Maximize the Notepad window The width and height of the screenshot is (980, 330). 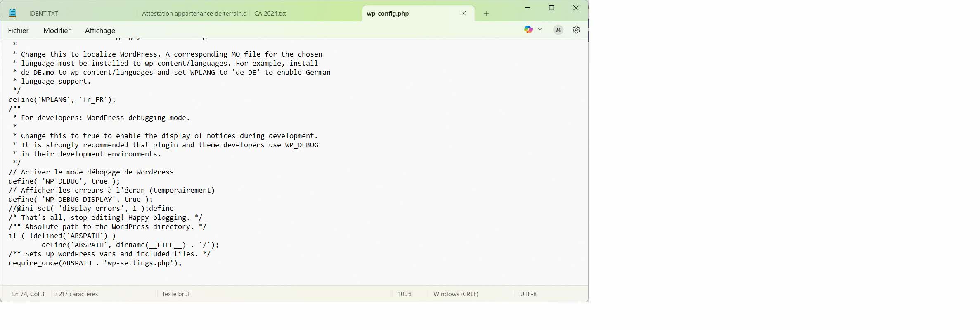coord(552,8)
